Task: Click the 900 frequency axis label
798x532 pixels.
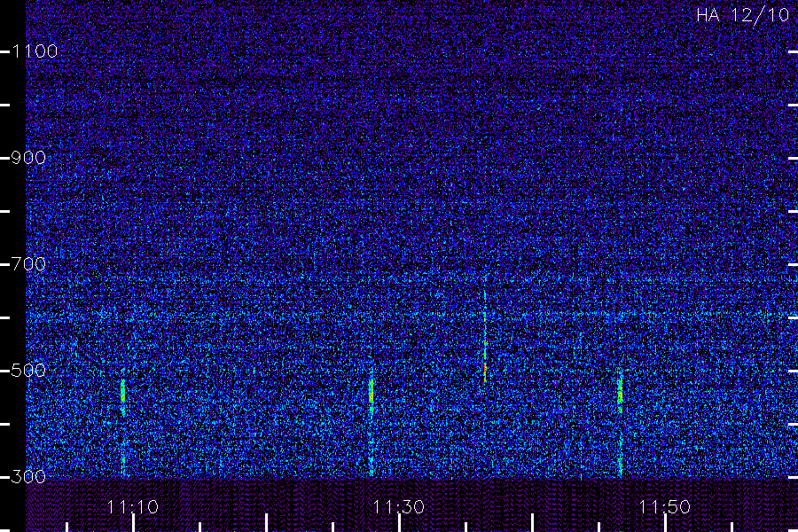Action: tap(28, 158)
